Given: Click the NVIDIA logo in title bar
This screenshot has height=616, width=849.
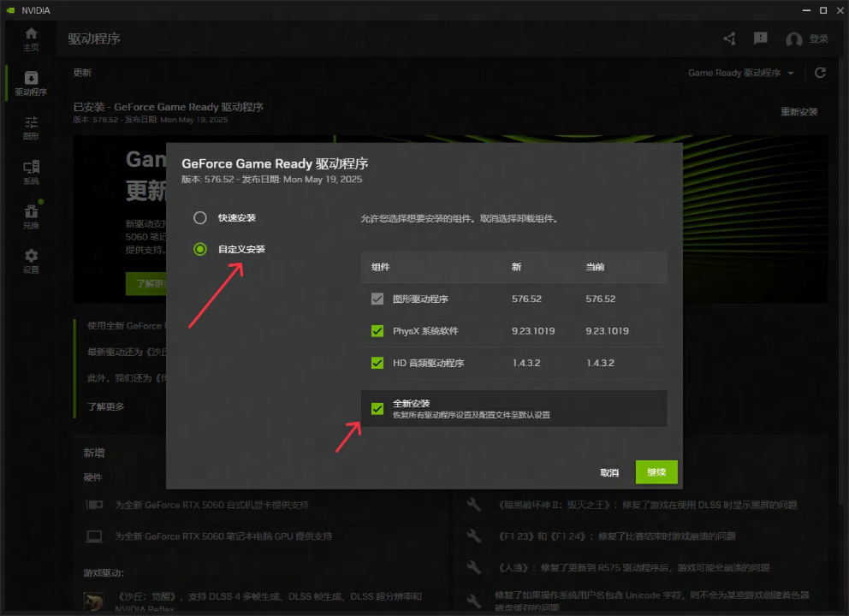Looking at the screenshot, I should point(10,10).
